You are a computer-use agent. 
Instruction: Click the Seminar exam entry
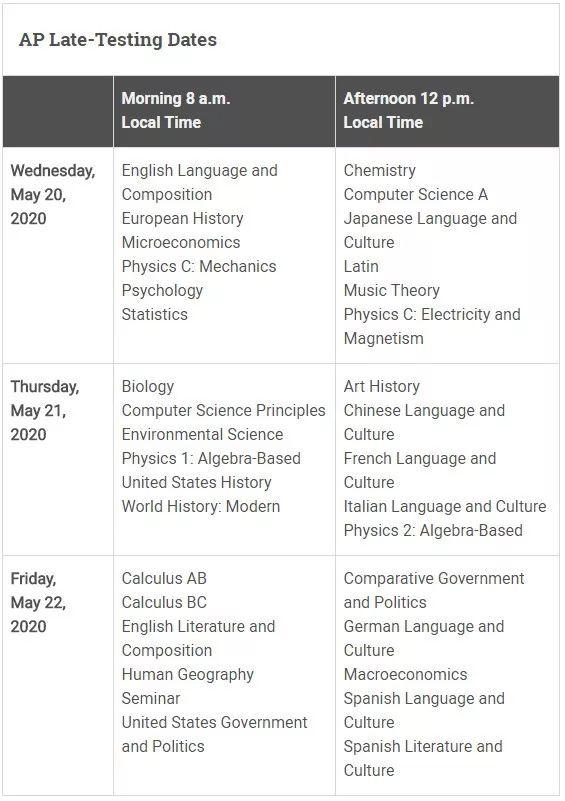click(x=151, y=699)
